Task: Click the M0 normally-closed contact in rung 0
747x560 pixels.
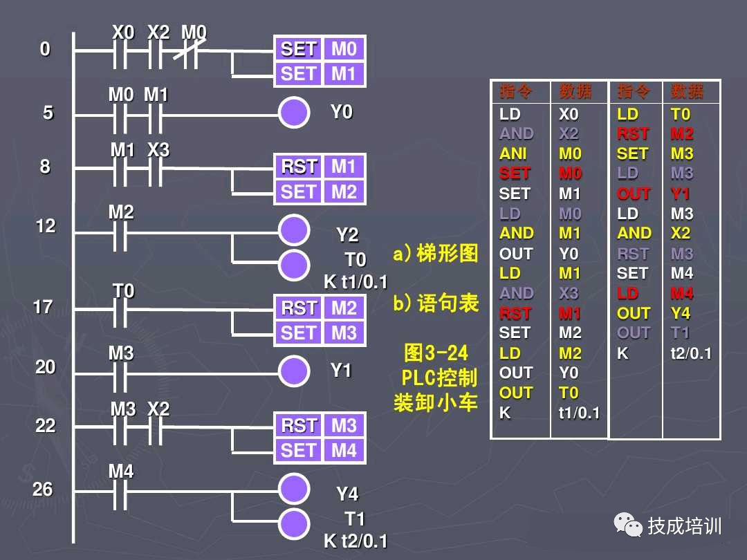Action: coord(192,50)
